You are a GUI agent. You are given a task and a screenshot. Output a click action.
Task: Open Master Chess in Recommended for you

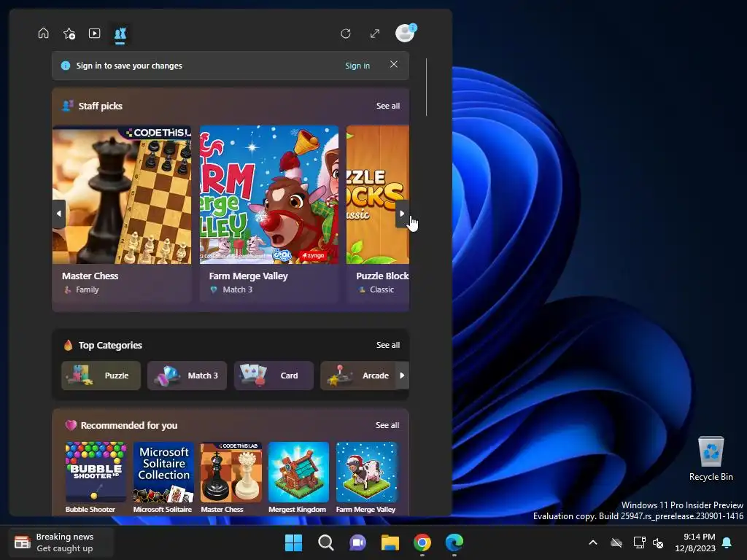pos(231,478)
